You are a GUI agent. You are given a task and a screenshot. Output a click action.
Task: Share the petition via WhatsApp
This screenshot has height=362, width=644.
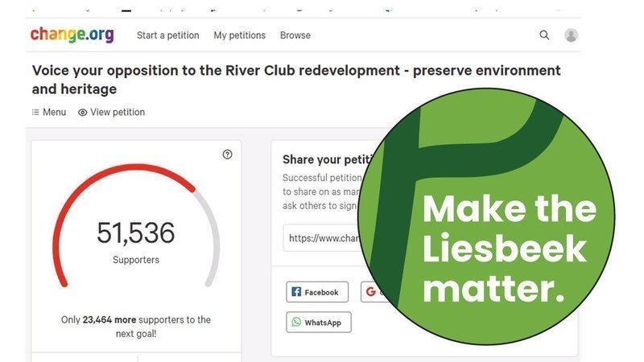pos(319,323)
